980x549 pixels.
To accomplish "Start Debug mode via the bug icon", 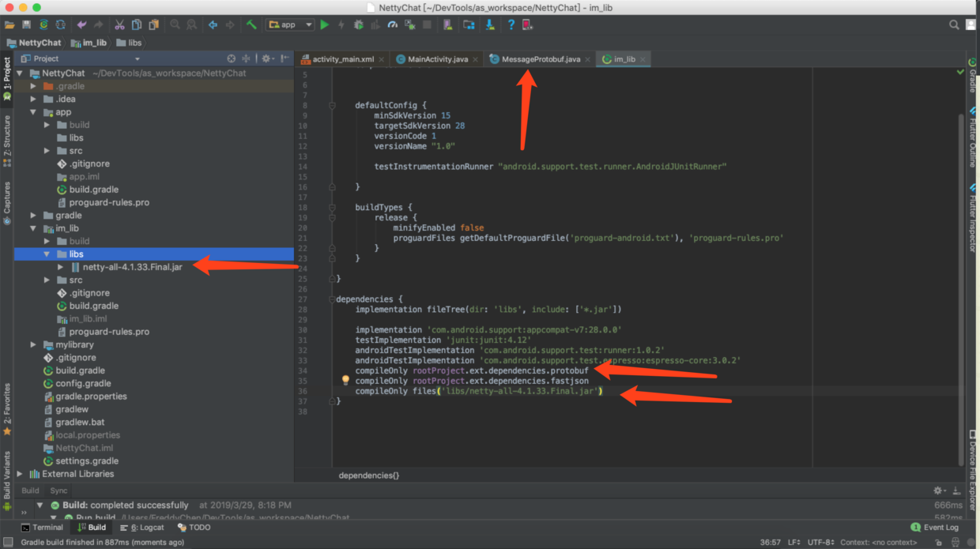I will tap(359, 24).
